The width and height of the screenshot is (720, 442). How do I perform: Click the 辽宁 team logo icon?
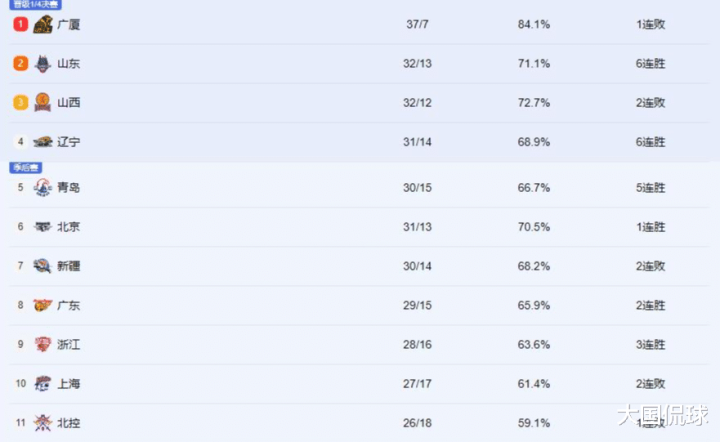pyautogui.click(x=43, y=142)
